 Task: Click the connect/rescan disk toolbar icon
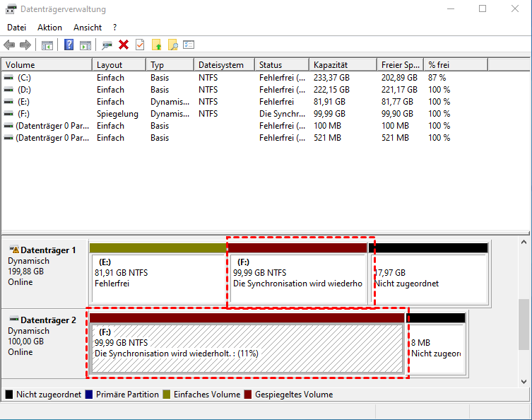pyautogui.click(x=107, y=45)
